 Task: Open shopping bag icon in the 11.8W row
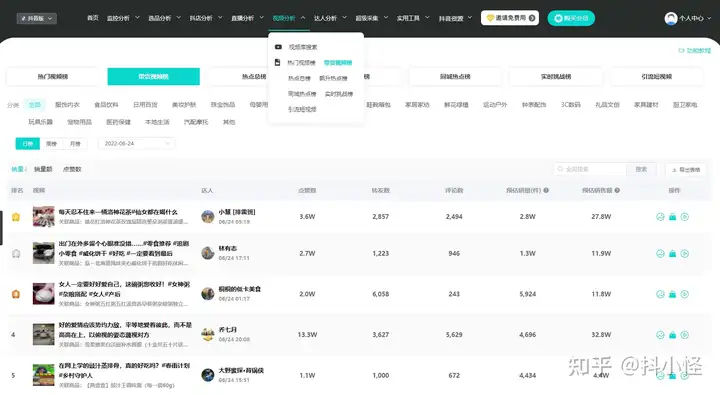[x=672, y=294]
